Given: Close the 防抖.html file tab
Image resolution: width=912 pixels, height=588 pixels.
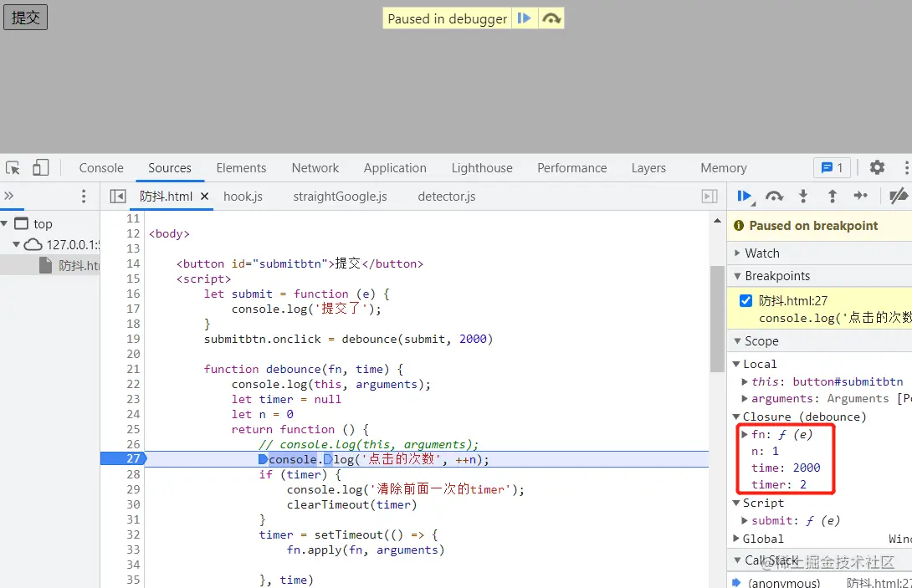Looking at the screenshot, I should [205, 197].
